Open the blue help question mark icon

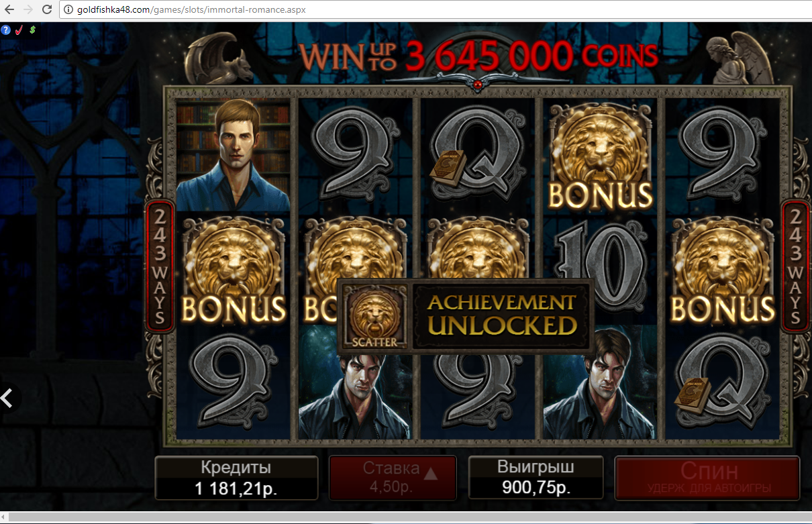[6, 30]
